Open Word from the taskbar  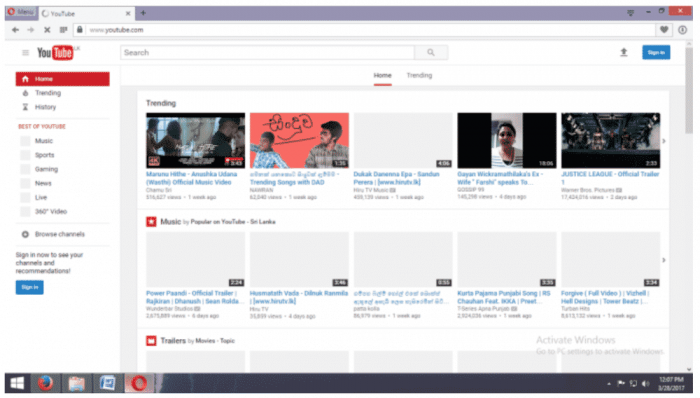107,383
